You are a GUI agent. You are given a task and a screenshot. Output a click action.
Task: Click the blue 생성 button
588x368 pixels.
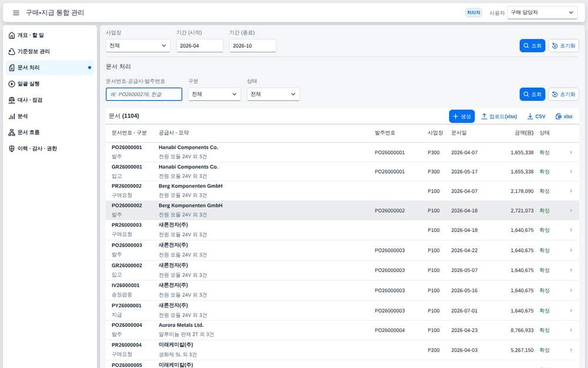click(462, 117)
